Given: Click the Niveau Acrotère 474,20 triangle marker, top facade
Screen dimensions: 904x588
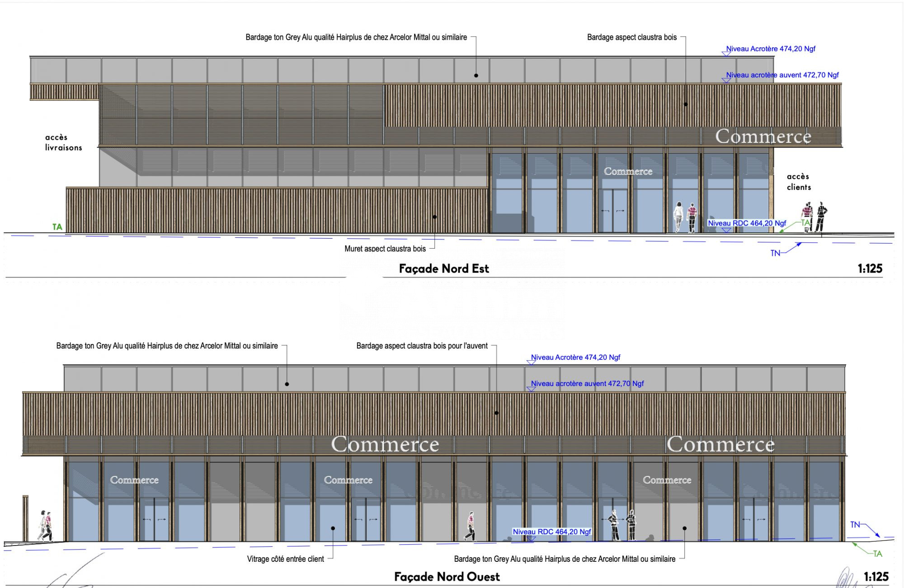Looking at the screenshot, I should coord(726,53).
